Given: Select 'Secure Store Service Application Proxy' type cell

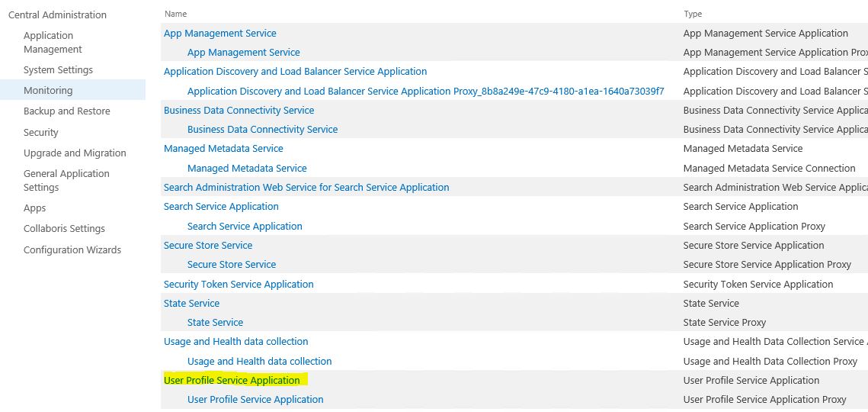Looking at the screenshot, I should [767, 265].
